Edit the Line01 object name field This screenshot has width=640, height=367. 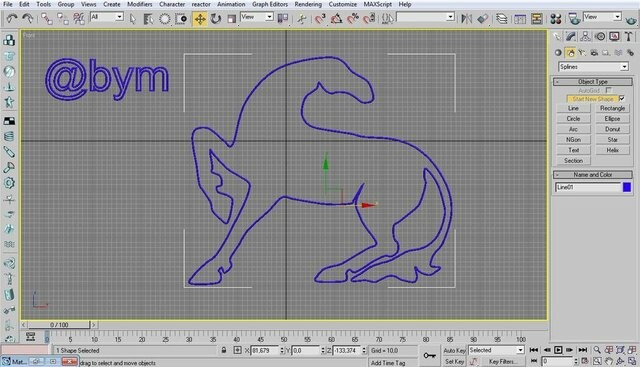[x=588, y=187]
